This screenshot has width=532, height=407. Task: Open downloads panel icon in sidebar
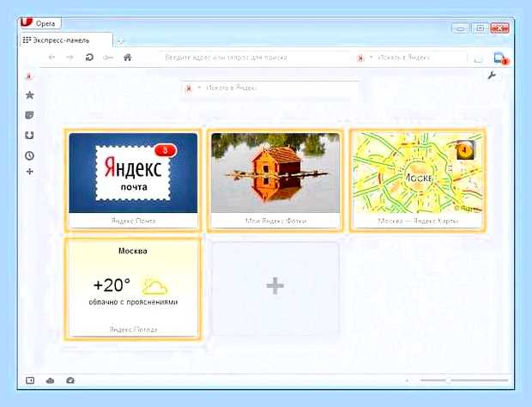coord(29,135)
